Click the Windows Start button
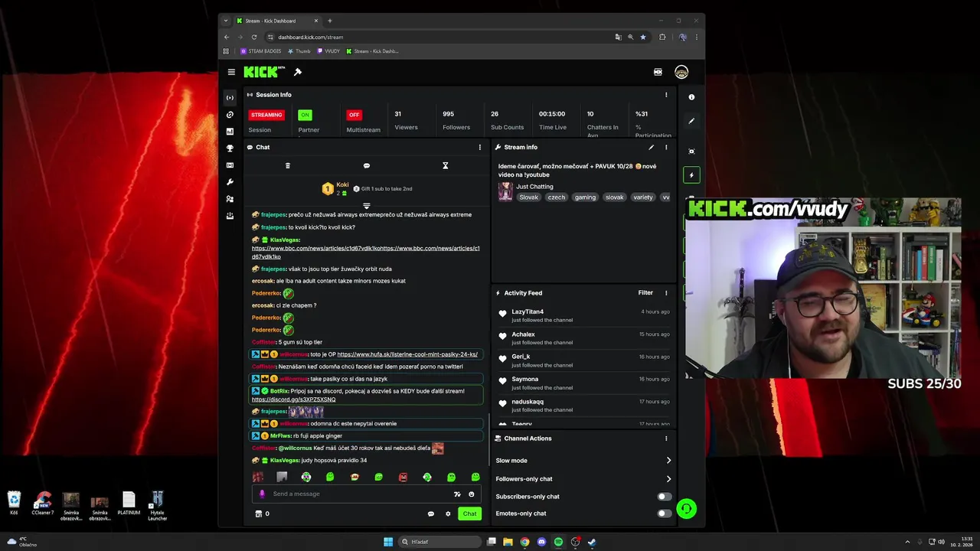Viewport: 980px width, 551px height. click(x=388, y=542)
